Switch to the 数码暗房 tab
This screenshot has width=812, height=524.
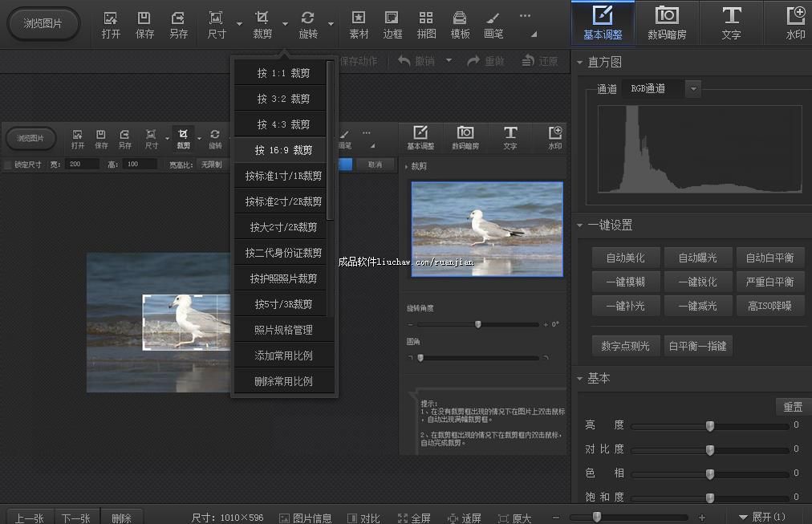pyautogui.click(x=666, y=22)
